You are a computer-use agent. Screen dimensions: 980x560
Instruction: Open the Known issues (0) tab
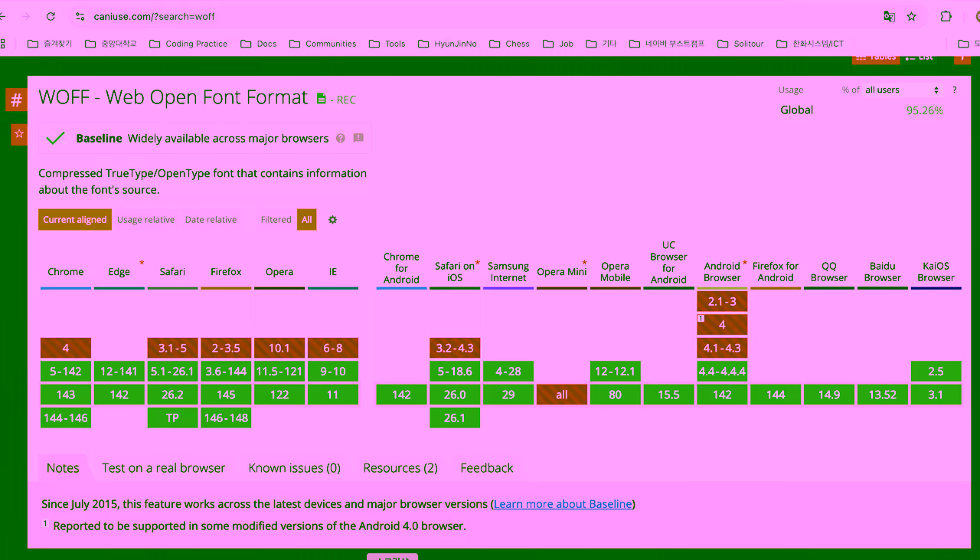point(294,468)
